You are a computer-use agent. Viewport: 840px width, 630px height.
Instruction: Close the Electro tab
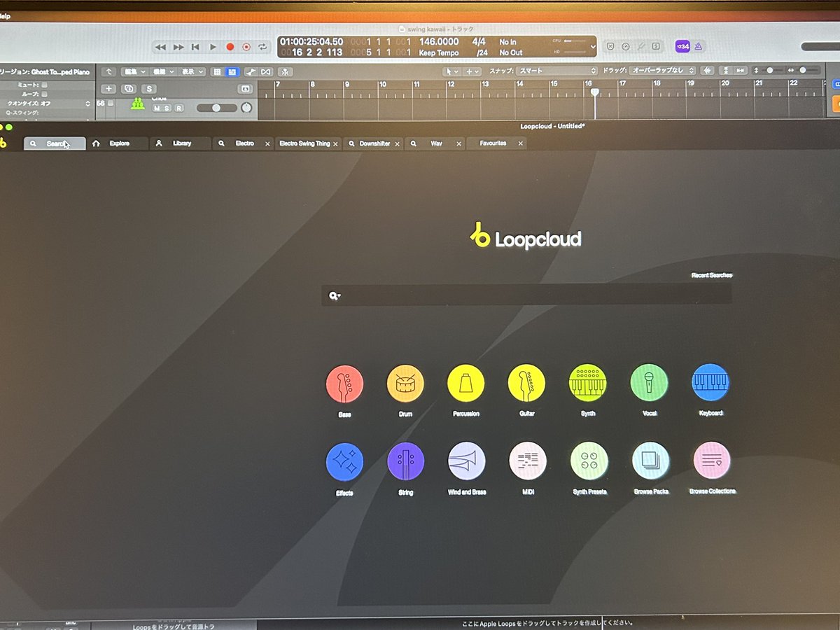click(x=267, y=143)
